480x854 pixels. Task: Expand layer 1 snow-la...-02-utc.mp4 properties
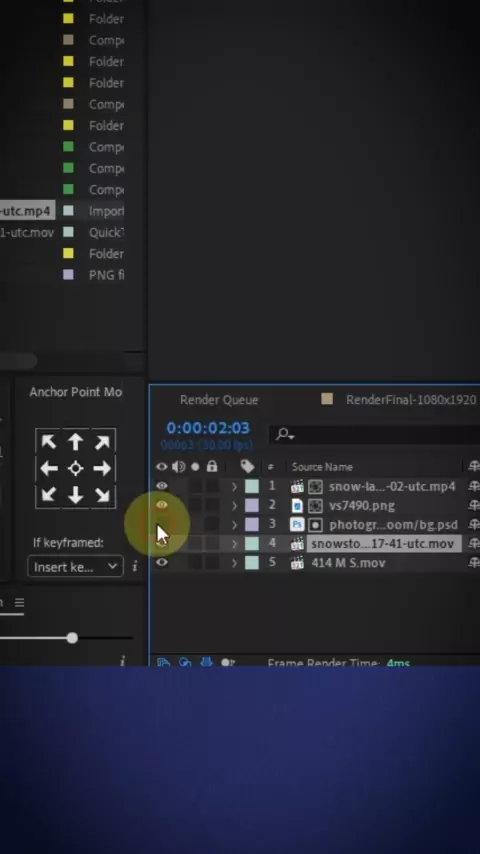click(x=234, y=486)
